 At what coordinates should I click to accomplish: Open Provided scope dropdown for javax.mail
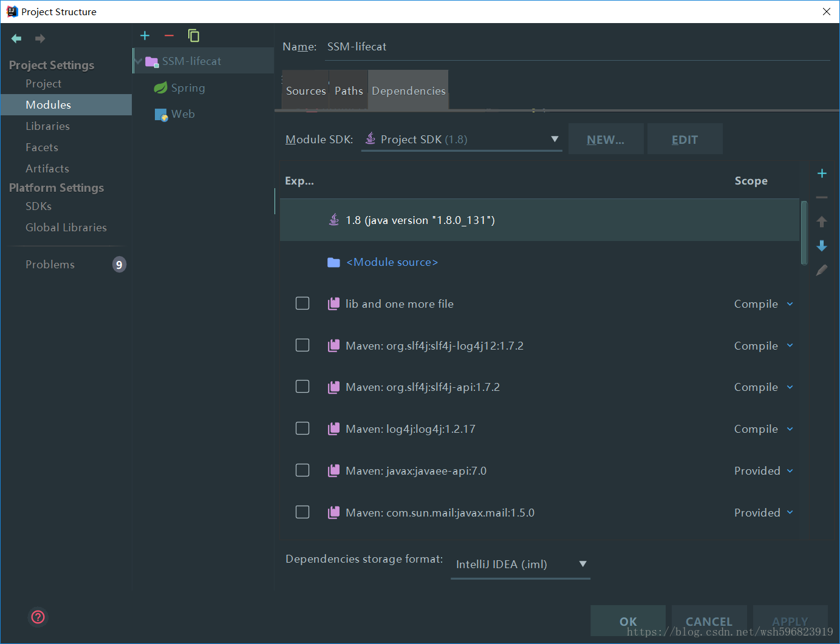pos(763,513)
